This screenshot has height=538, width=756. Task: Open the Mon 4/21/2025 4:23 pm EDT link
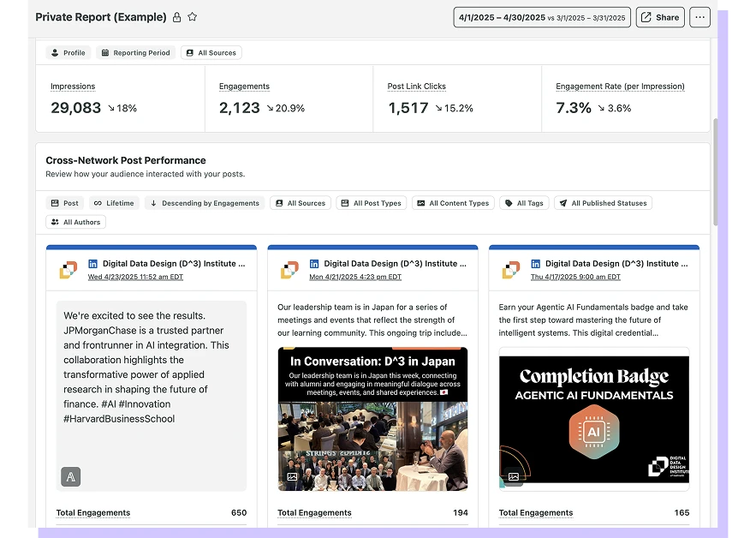[x=355, y=277]
